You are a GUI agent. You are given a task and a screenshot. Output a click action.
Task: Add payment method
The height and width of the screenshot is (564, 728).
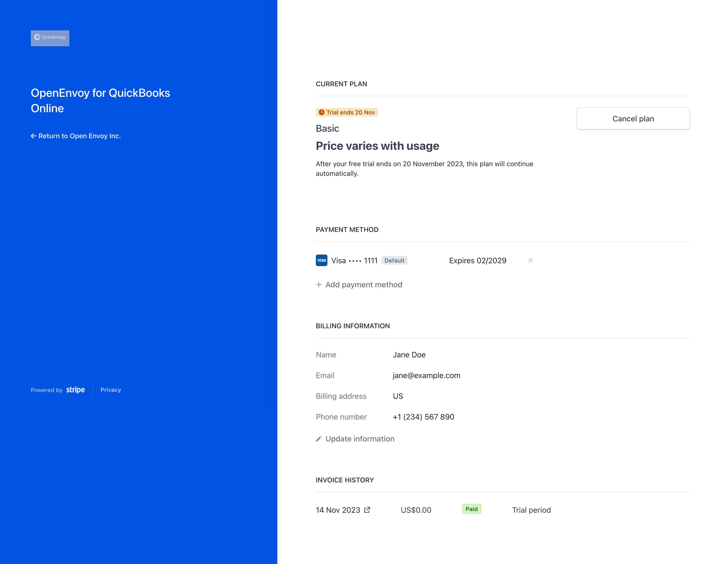tap(364, 284)
